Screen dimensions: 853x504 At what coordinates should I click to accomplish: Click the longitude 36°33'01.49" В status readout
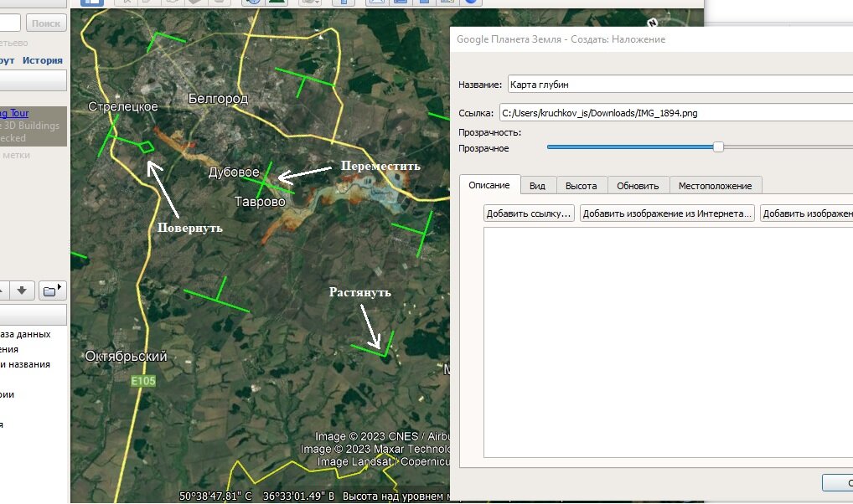[x=298, y=496]
